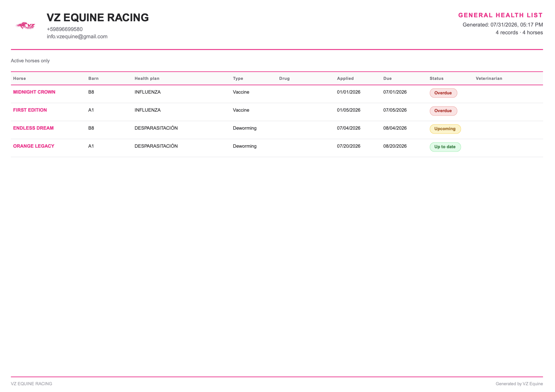Click the 'Active horses only' filter note
Viewport: 555px width, 392px height.
click(x=30, y=61)
